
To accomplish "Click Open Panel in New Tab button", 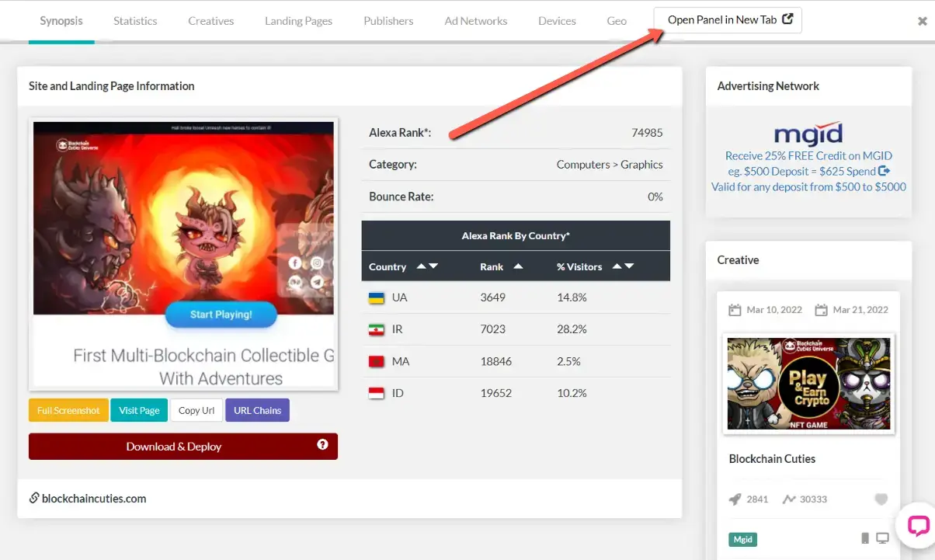I will 728,20.
